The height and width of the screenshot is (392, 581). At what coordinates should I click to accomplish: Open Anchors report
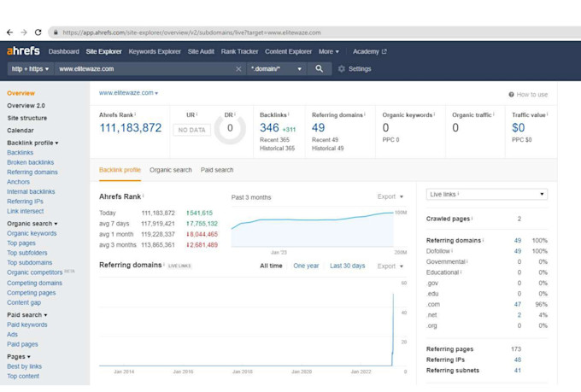click(x=18, y=182)
